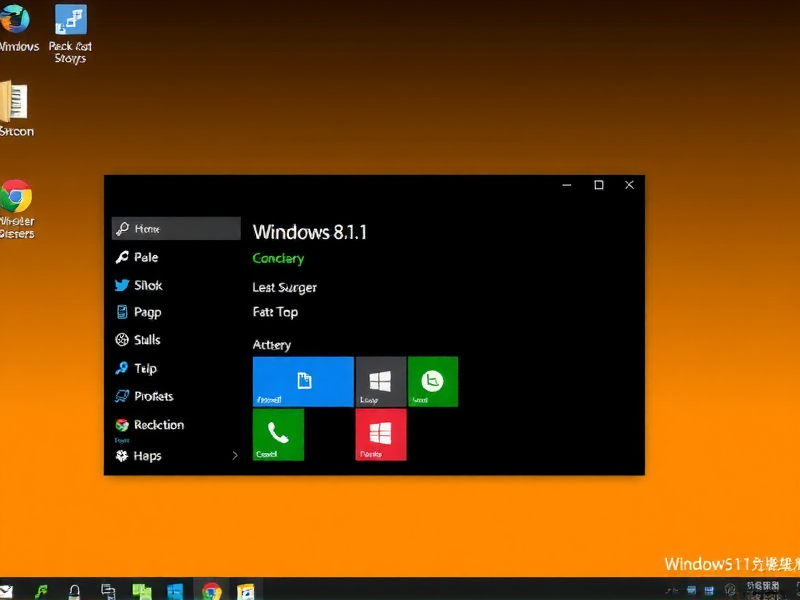
Task: Expand the Haps entry via its chevron
Action: 234,455
